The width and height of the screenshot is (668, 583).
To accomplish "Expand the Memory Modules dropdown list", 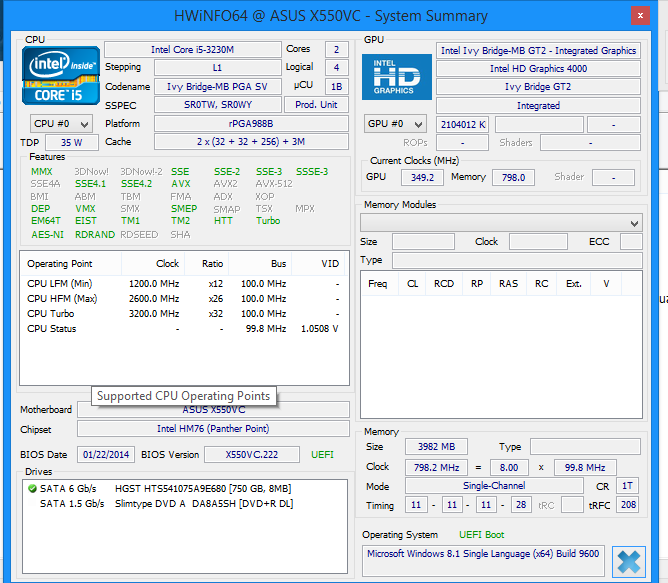I will coord(501,223).
